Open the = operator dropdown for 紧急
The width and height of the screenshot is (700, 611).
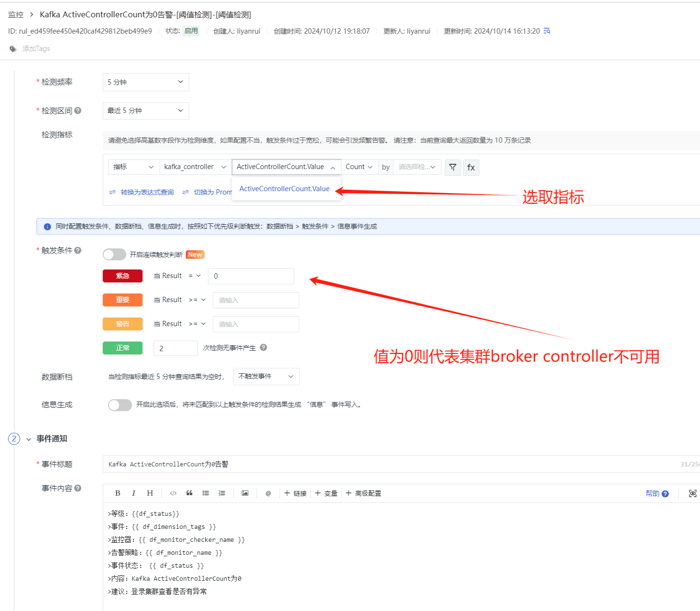pos(195,276)
